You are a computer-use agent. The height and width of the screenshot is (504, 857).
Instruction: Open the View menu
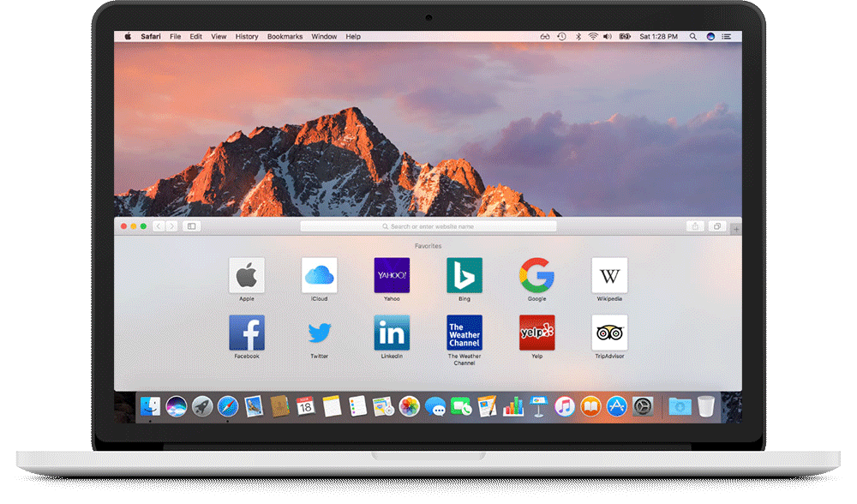click(x=219, y=37)
